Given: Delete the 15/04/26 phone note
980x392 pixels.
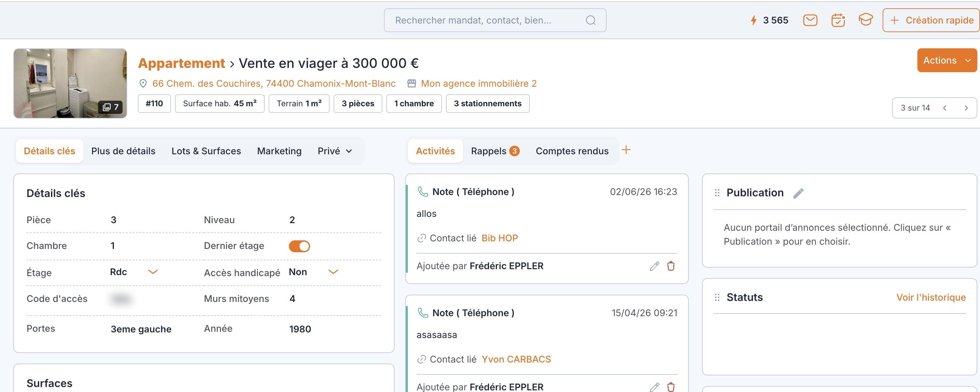Looking at the screenshot, I should click(x=671, y=387).
